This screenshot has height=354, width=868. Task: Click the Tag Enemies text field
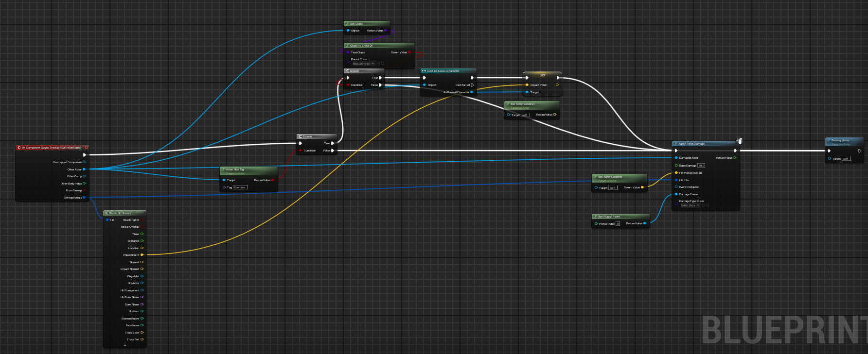(x=240, y=187)
